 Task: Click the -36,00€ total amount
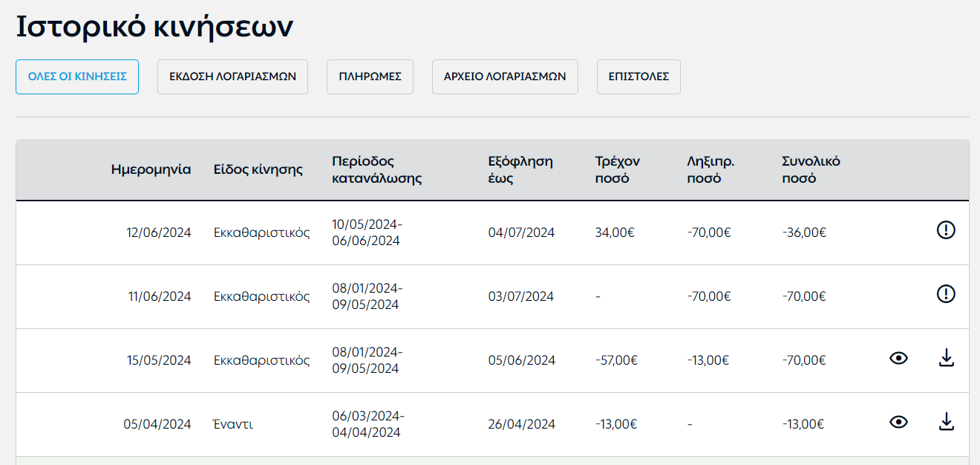(x=804, y=232)
